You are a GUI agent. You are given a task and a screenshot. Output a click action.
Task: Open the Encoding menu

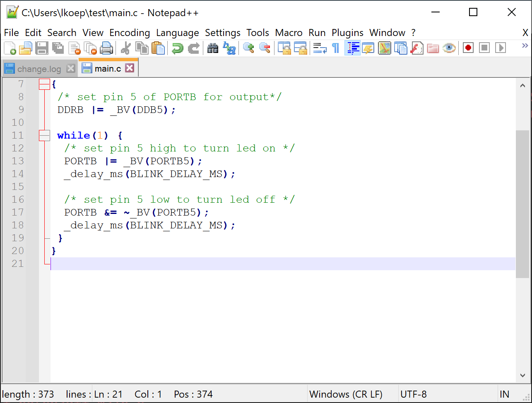point(130,33)
